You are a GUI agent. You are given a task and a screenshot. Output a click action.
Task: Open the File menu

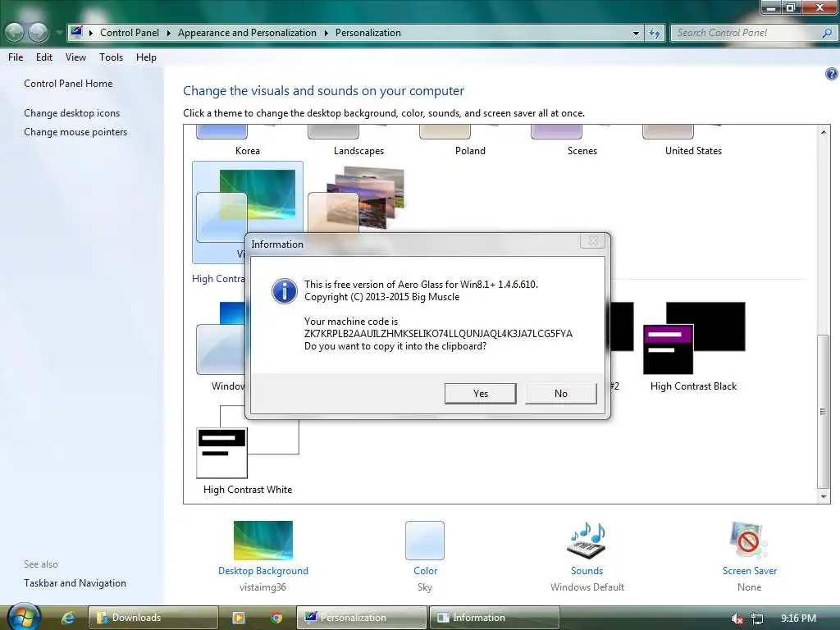point(16,57)
